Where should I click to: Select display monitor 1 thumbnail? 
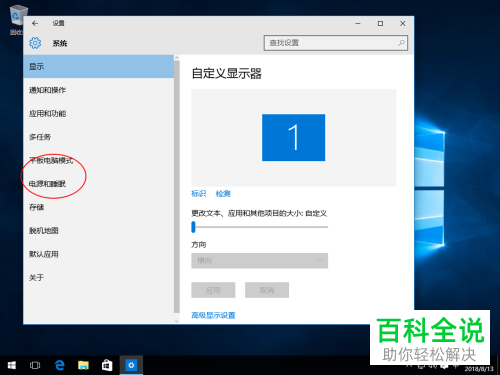tap(293, 138)
